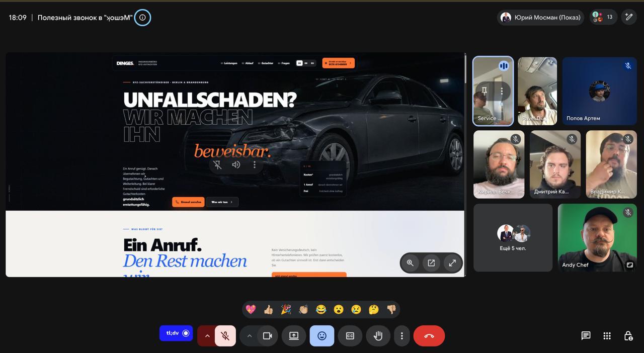
Task: Click Юрий Мосман (Показ) presenter chip
Action: pos(540,17)
